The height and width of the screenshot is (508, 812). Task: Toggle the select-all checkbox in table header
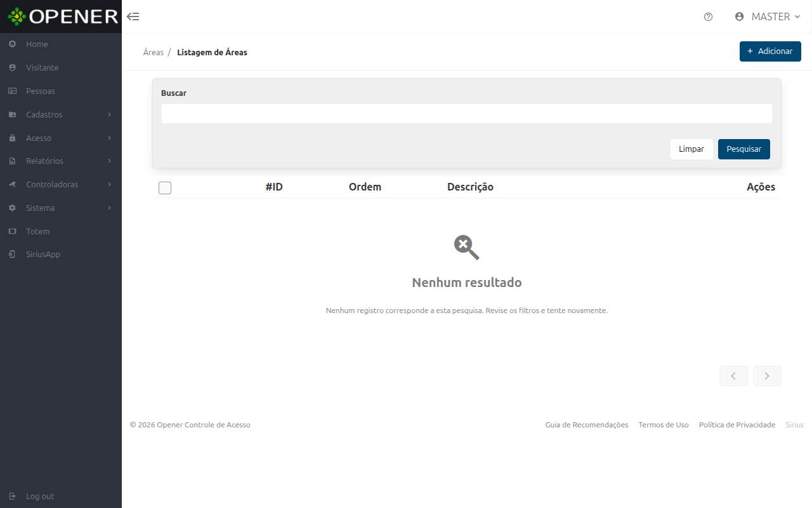click(x=165, y=187)
